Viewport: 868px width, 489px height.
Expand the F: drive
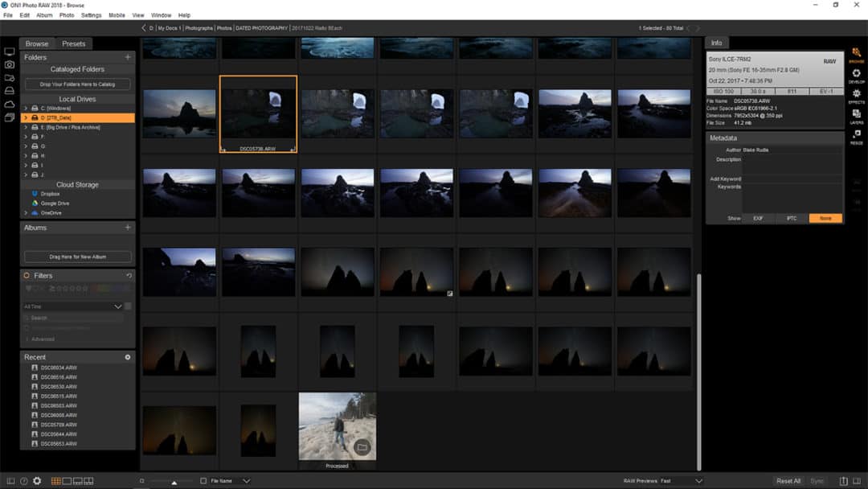(26, 137)
